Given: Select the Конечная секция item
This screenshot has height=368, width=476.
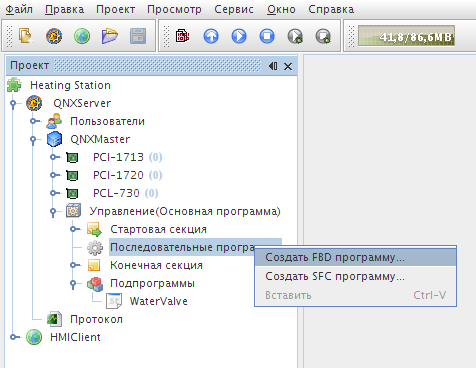Looking at the screenshot, I should [156, 265].
